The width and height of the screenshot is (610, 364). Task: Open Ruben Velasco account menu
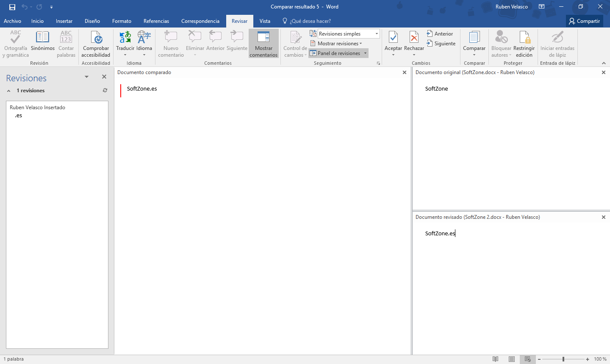[x=512, y=7]
